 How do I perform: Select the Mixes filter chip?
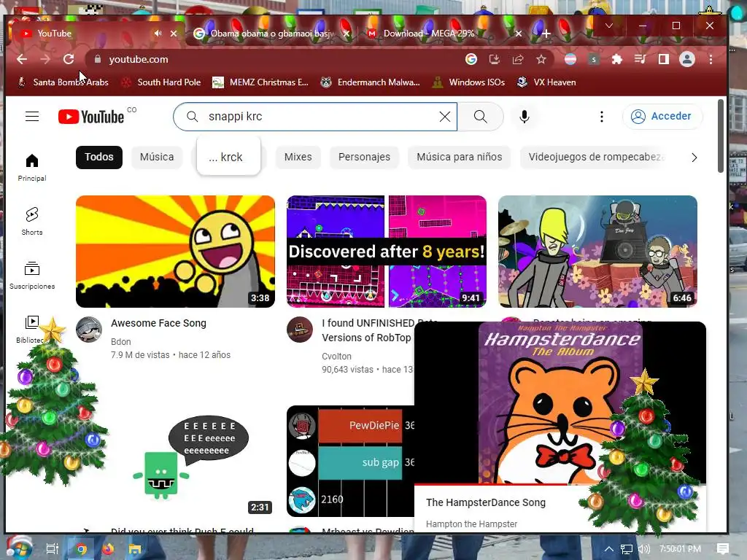click(298, 157)
